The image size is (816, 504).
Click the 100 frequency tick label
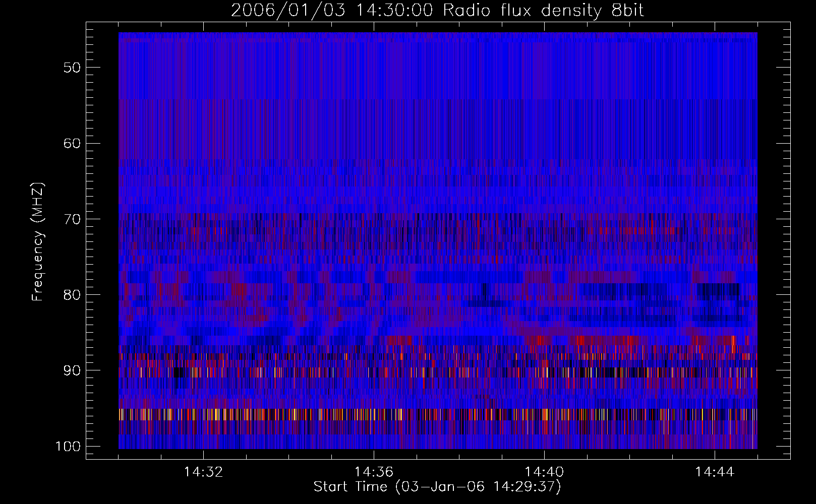tap(68, 447)
